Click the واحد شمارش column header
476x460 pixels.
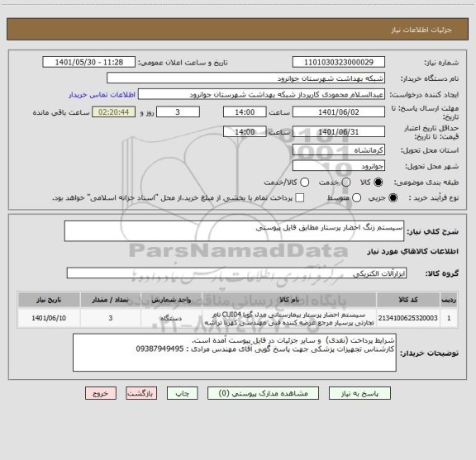(x=171, y=300)
